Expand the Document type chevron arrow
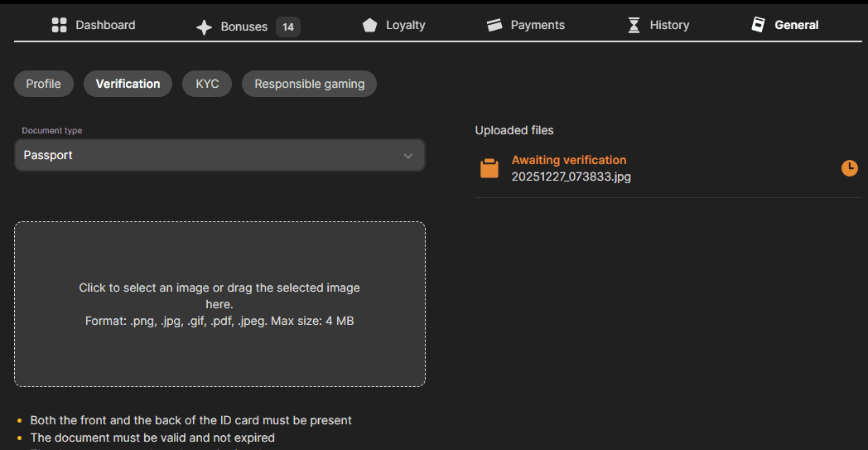The image size is (868, 450). tap(407, 156)
